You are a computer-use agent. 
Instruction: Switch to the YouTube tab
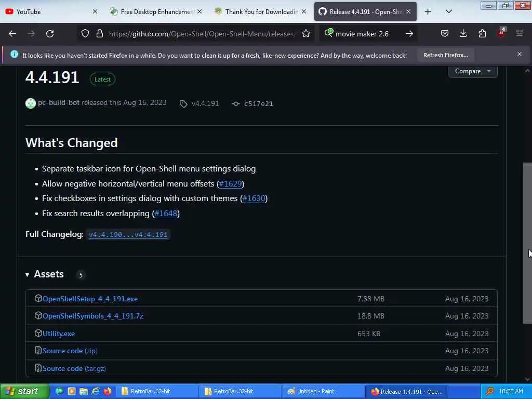pos(52,11)
